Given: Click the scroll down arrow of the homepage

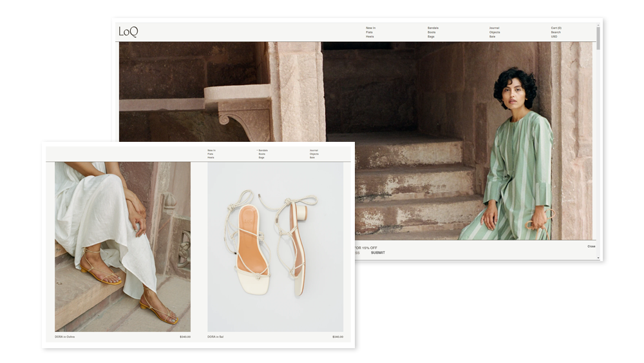Looking at the screenshot, I should point(598,257).
